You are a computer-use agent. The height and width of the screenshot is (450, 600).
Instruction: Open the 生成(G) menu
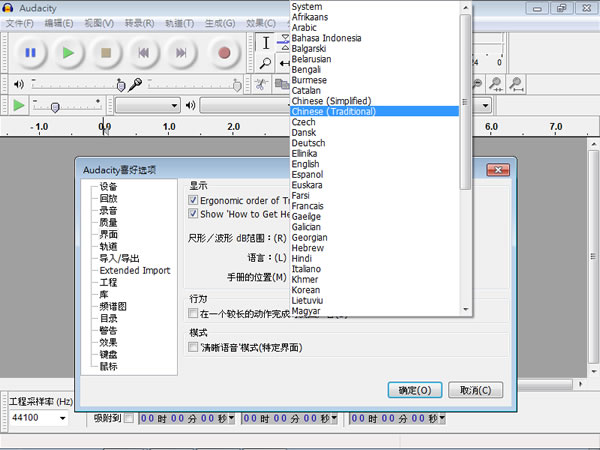220,23
